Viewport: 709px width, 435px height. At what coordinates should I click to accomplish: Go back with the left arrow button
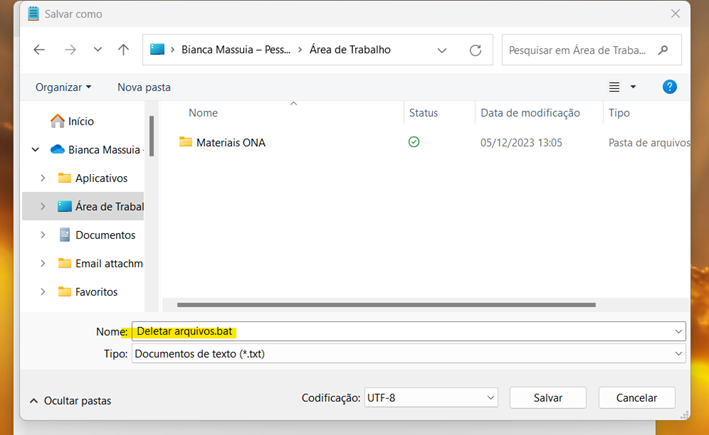[39, 49]
